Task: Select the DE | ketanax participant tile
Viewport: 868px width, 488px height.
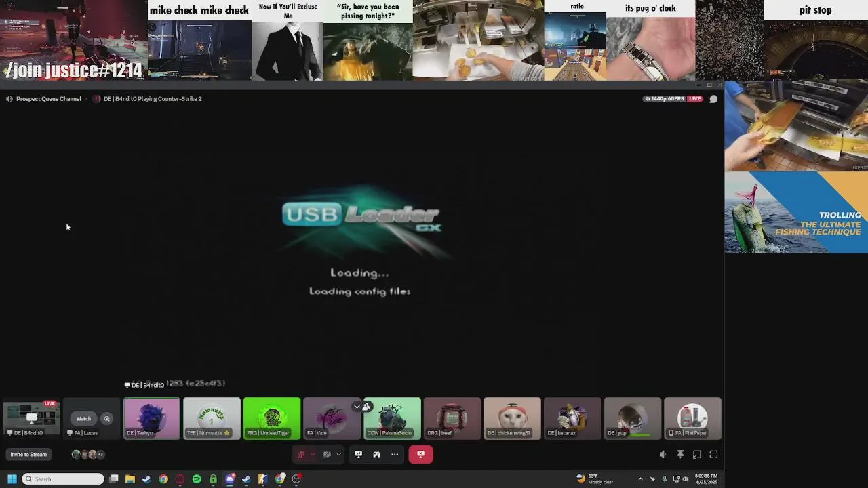Action: tap(572, 418)
